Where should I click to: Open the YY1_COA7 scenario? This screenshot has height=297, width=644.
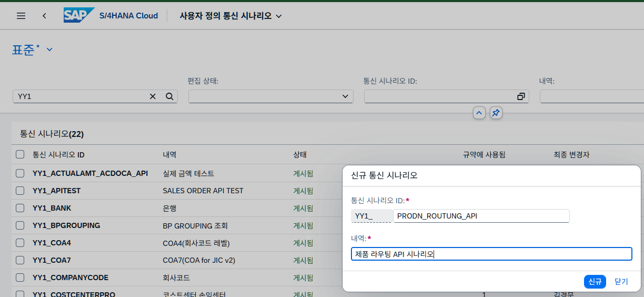52,260
